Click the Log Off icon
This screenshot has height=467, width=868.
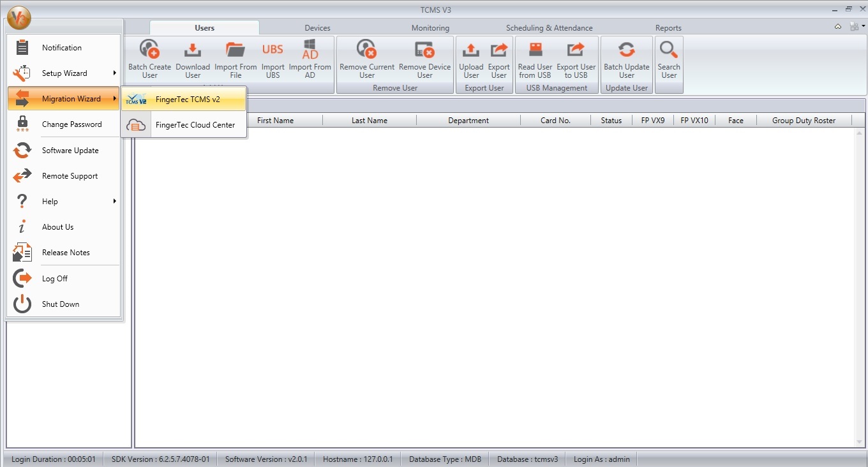[22, 279]
